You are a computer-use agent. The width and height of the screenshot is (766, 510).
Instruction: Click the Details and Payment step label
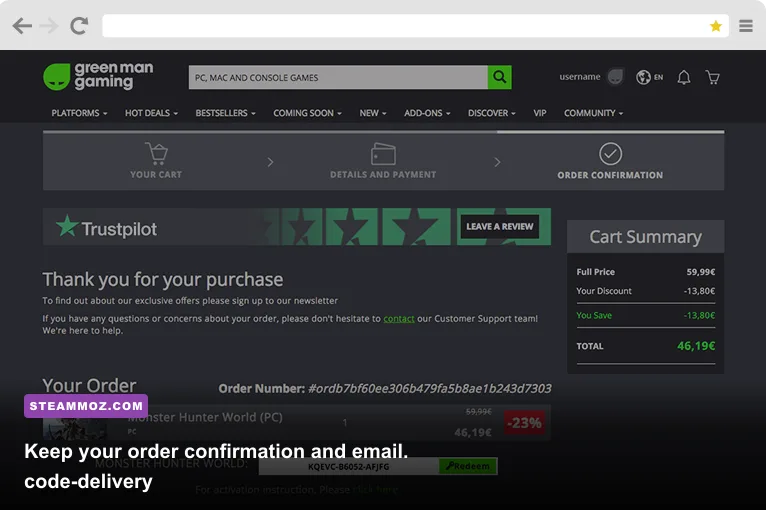[x=383, y=174]
